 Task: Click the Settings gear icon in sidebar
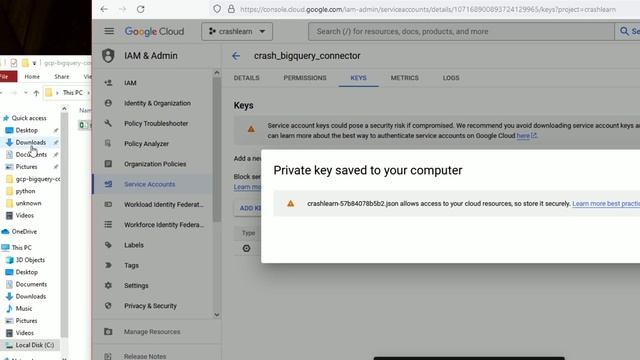point(108,285)
